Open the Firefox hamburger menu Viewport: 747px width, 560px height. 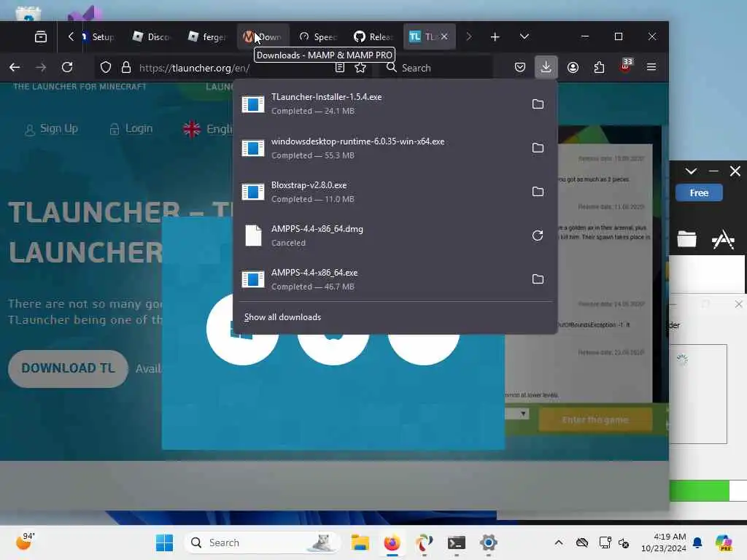[651, 68]
